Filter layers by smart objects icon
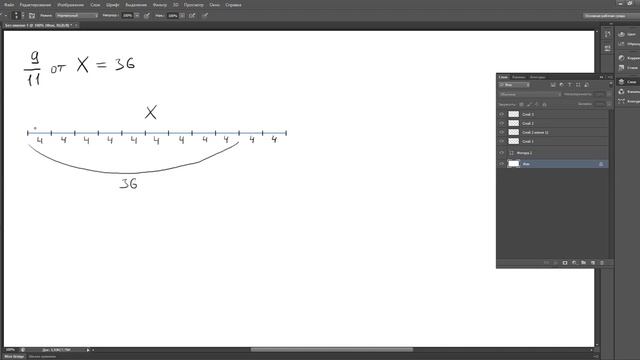640x360 pixels. click(x=587, y=85)
